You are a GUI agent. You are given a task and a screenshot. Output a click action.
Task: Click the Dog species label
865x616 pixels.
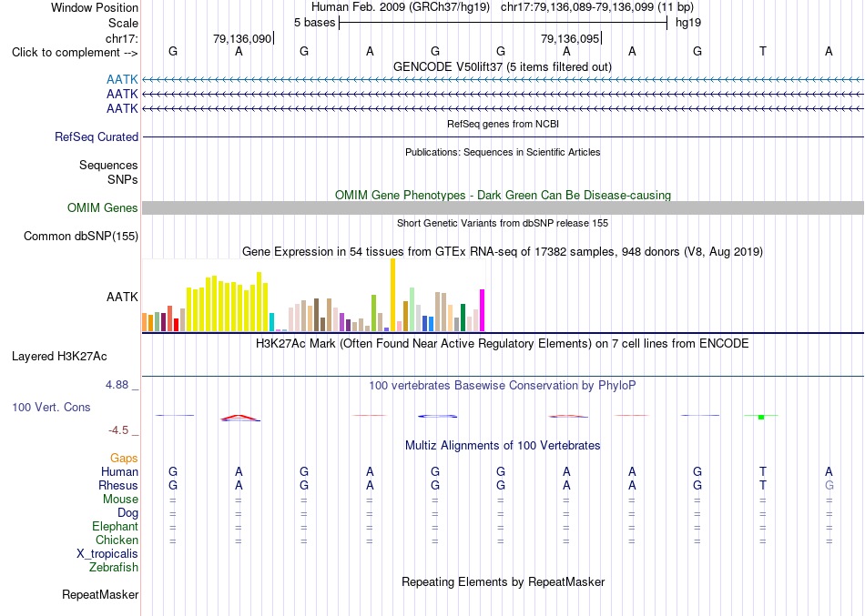tap(128, 513)
